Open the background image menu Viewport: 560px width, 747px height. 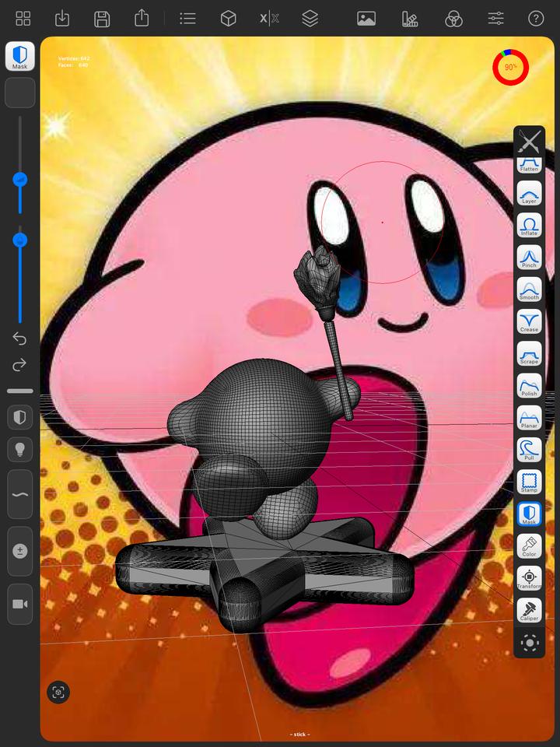point(366,19)
